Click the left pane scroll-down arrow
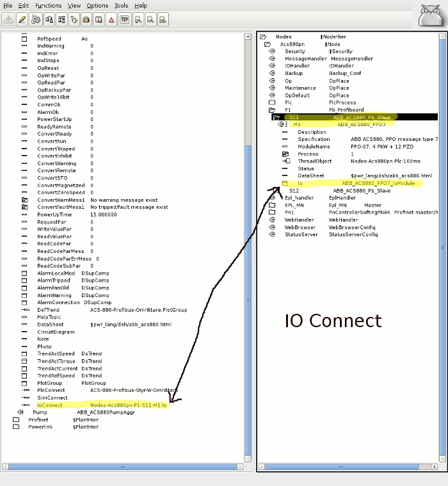This screenshot has width=448, height=486. [x=248, y=458]
